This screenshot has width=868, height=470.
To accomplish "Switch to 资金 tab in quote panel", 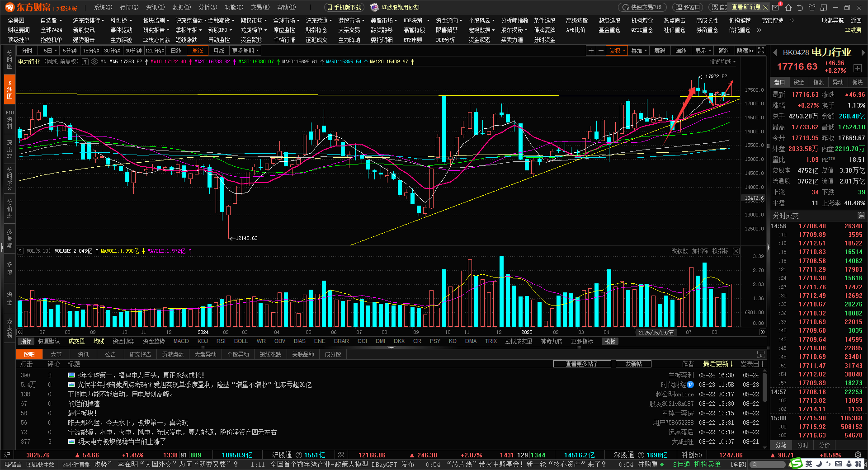I will click(799, 82).
